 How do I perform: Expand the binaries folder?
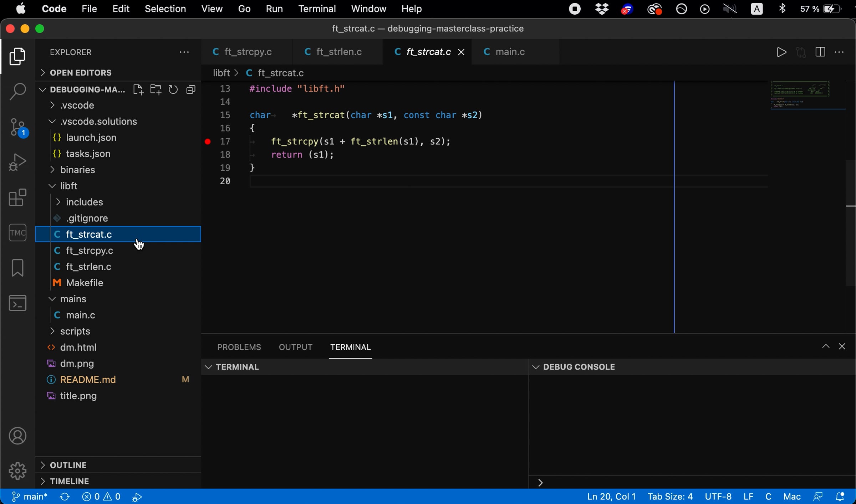coord(77,170)
